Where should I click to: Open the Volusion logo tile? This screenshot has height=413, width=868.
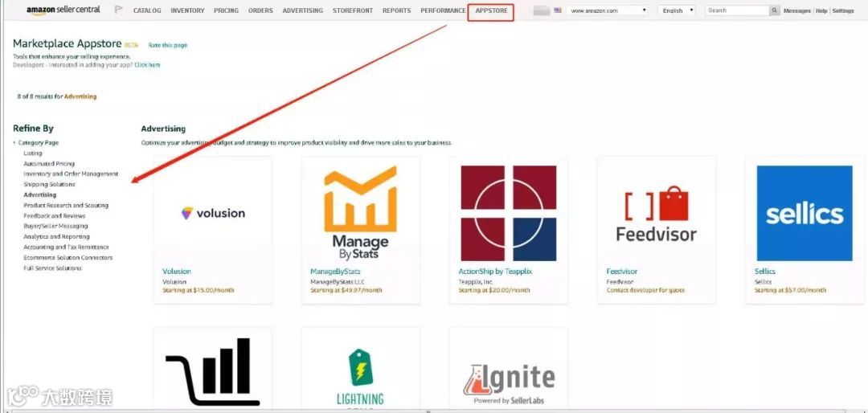pyautogui.click(x=212, y=213)
